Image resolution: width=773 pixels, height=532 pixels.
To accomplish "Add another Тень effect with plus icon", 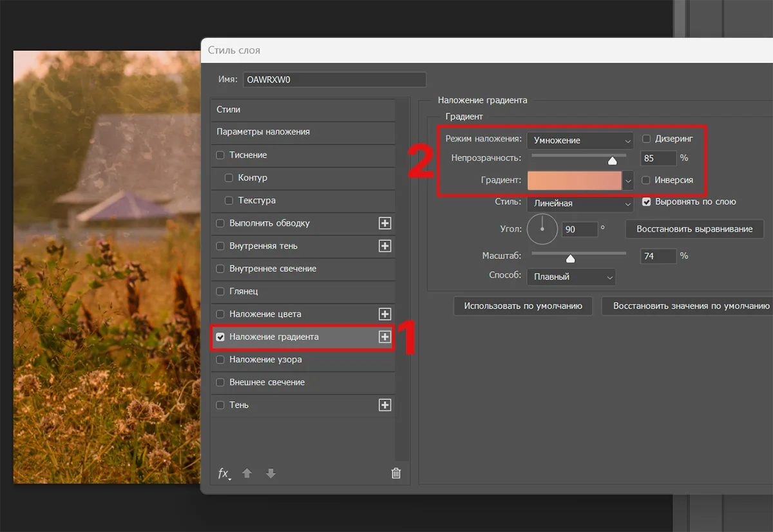I will click(x=385, y=405).
